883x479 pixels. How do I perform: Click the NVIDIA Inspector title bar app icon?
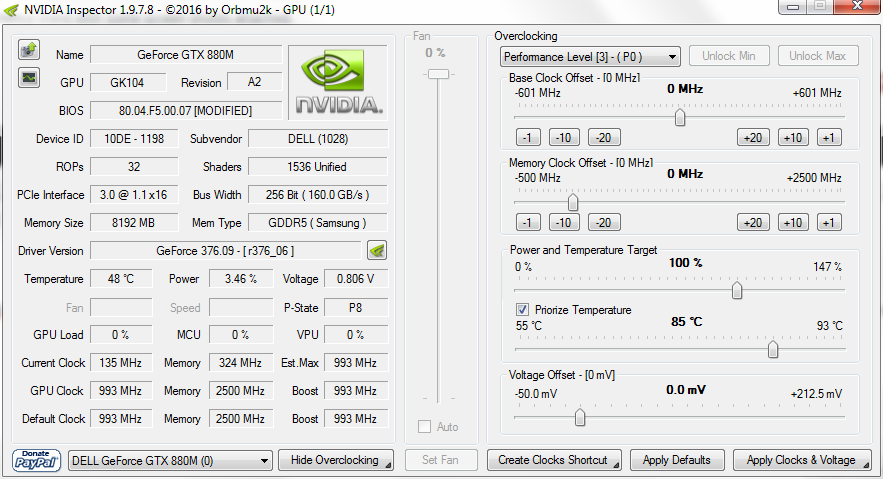click(x=10, y=7)
